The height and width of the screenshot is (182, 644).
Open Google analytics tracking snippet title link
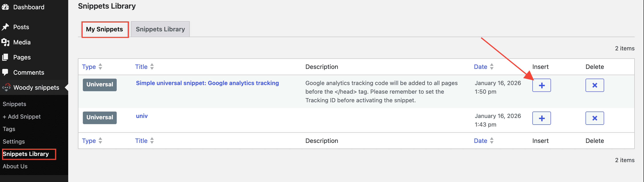pos(207,83)
